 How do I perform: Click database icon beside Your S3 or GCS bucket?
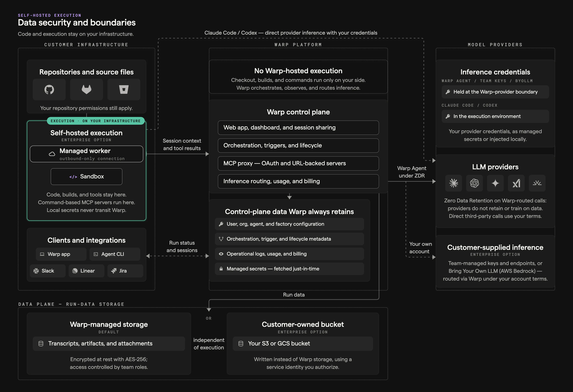tap(241, 344)
